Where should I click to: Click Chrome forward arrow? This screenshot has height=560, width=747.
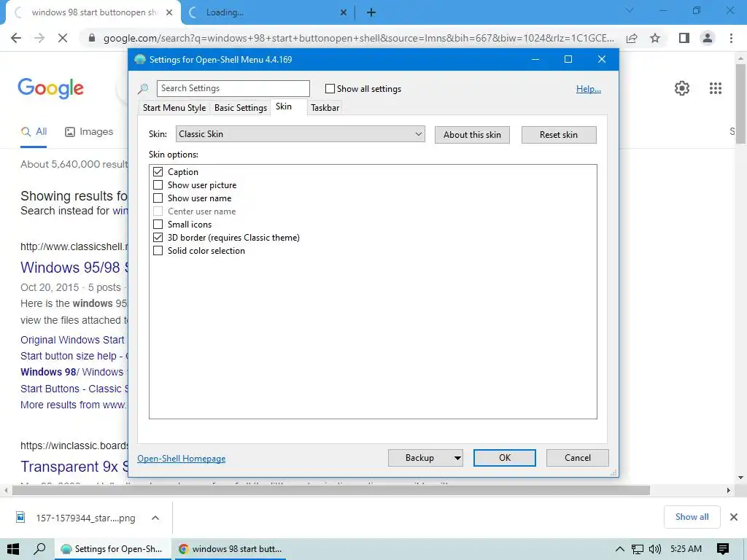39,38
